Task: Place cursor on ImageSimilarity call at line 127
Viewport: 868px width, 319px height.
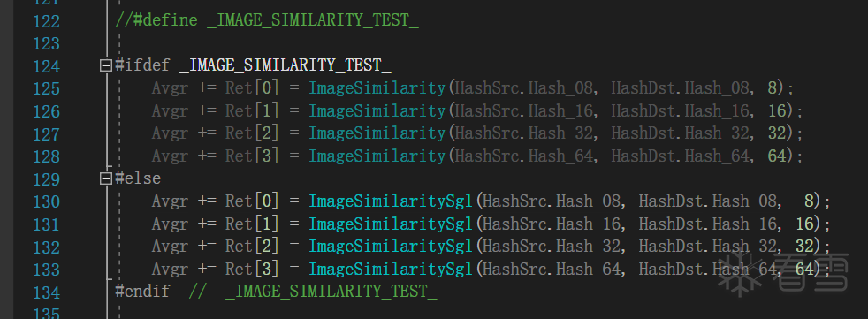Action: 377,134
